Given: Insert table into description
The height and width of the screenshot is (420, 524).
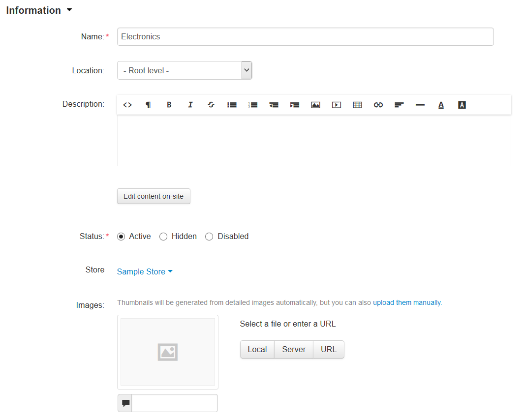Looking at the screenshot, I should [357, 105].
